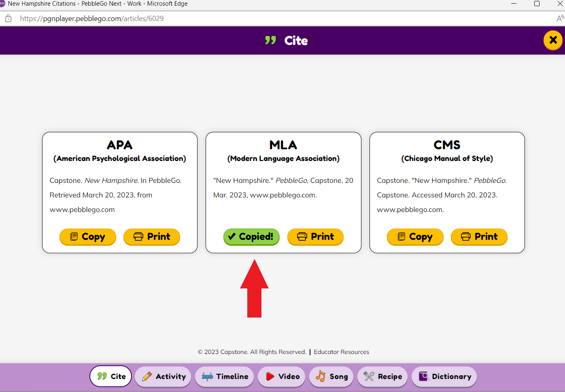Click the Read aloud icon in address bar
This screenshot has width=565, height=392.
(x=560, y=19)
